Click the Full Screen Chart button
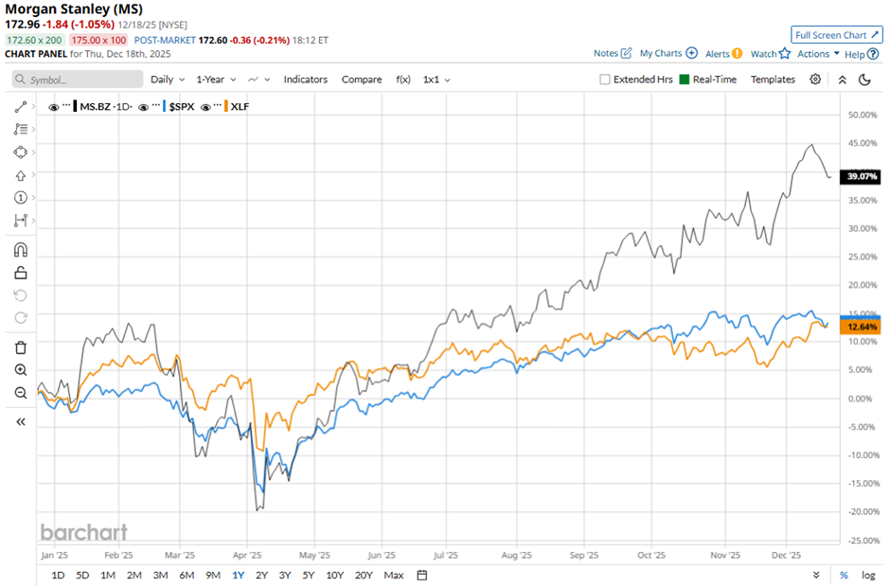The height and width of the screenshot is (588, 890). click(836, 35)
